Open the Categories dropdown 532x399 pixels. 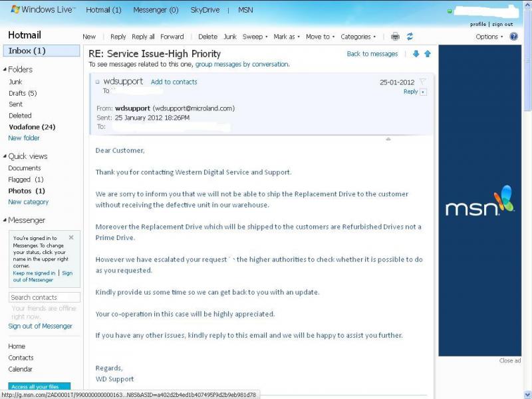358,37
